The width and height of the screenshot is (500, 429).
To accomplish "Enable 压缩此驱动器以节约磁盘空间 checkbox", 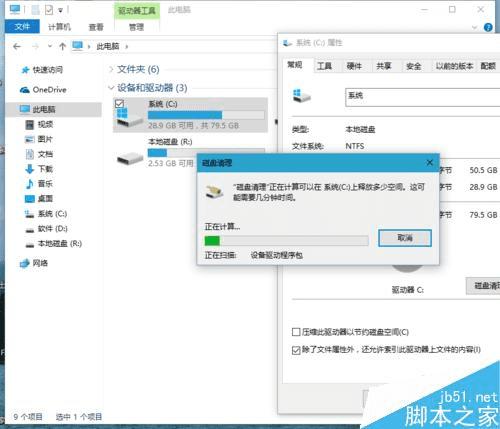I will (x=296, y=332).
